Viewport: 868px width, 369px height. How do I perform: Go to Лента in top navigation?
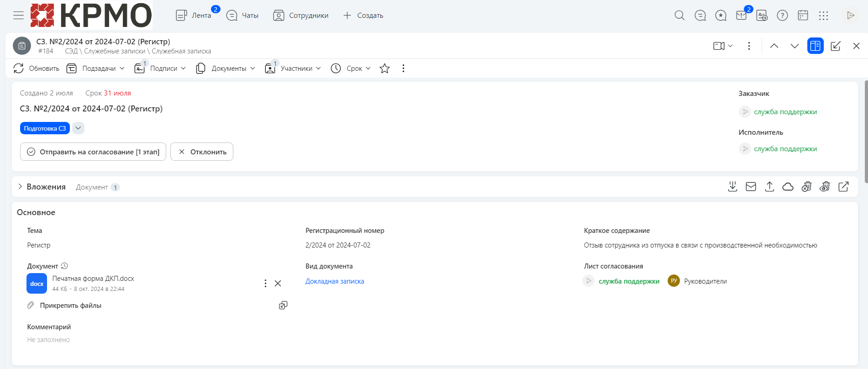click(x=194, y=16)
